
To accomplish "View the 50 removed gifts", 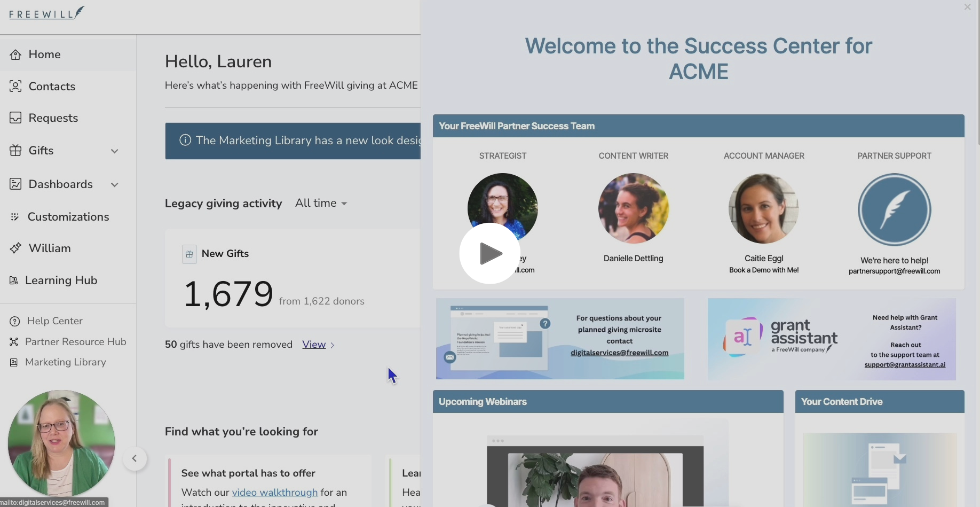I will coord(314,345).
